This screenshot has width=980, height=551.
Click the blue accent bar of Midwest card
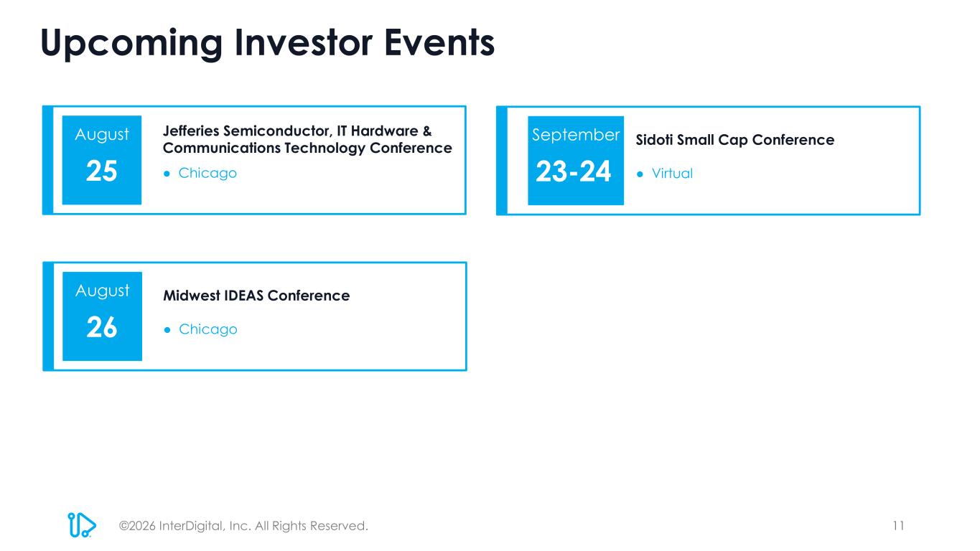coord(48,316)
